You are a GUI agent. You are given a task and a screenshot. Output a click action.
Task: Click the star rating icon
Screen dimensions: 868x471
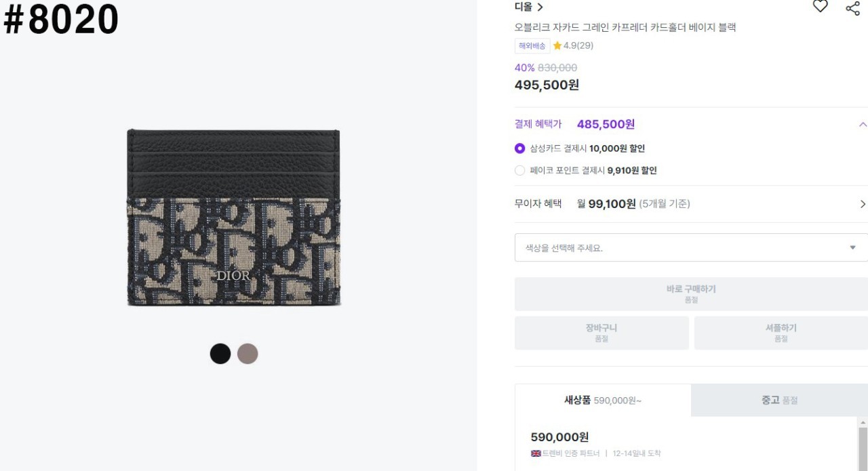(557, 46)
